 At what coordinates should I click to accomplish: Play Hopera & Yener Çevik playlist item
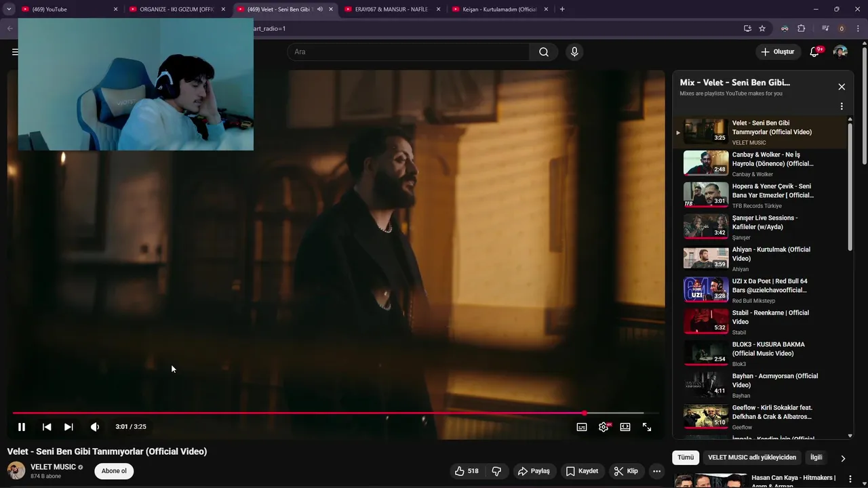click(x=759, y=195)
